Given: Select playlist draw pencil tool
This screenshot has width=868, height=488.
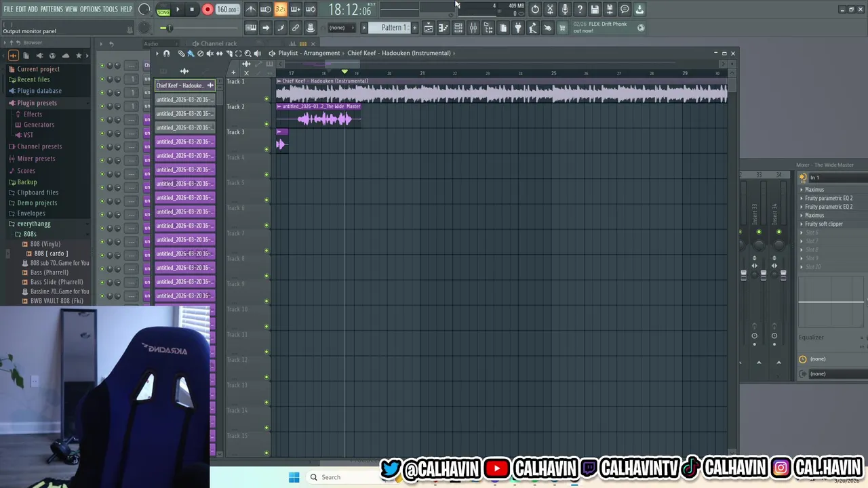Looking at the screenshot, I should pos(182,54).
